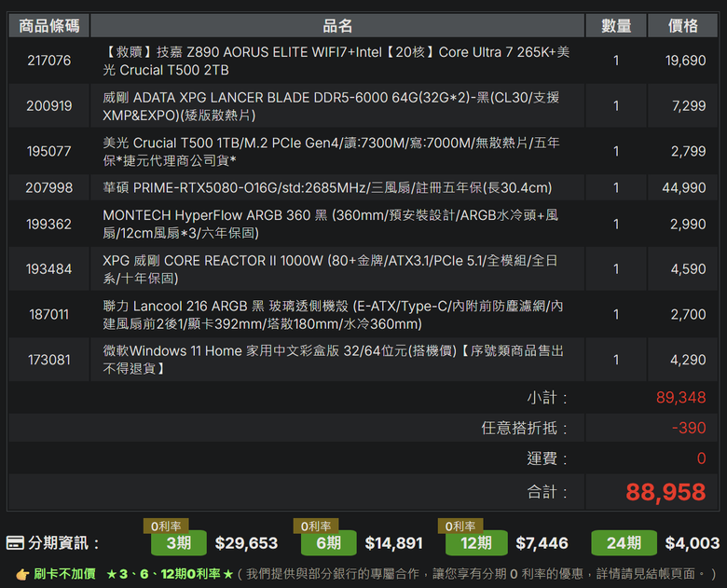Click the $4,003 installment amount
This screenshot has height=588, width=727.
pyautogui.click(x=693, y=543)
